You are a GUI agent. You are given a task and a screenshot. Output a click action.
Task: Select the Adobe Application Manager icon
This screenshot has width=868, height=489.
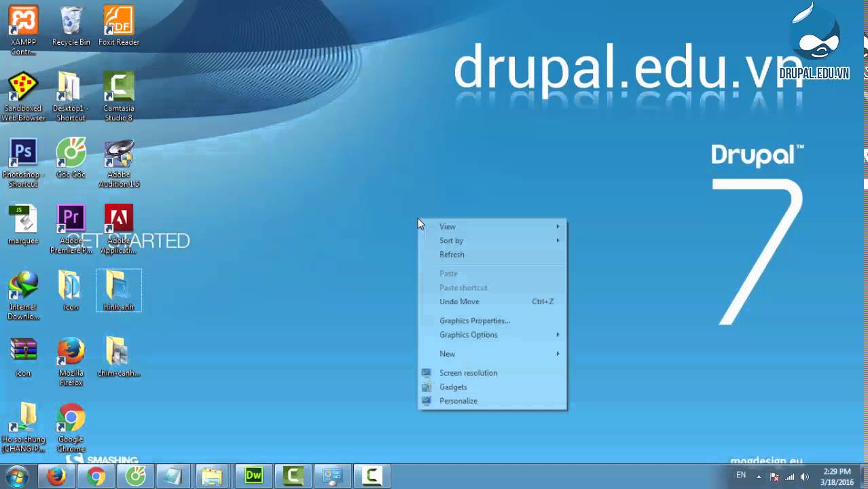click(119, 230)
